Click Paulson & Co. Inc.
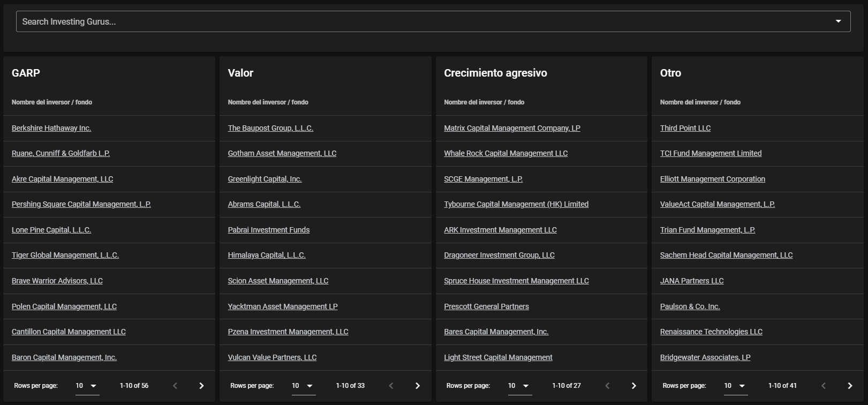The height and width of the screenshot is (405, 868). [690, 306]
